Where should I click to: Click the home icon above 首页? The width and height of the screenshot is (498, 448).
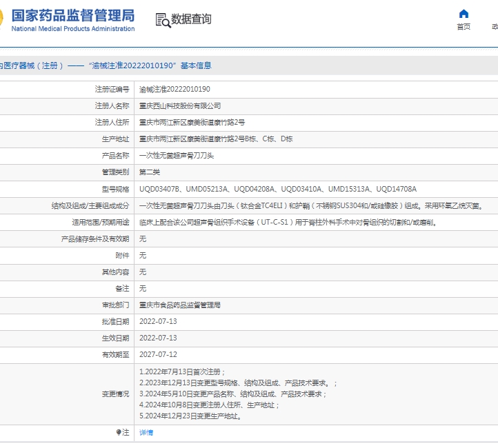tap(464, 14)
